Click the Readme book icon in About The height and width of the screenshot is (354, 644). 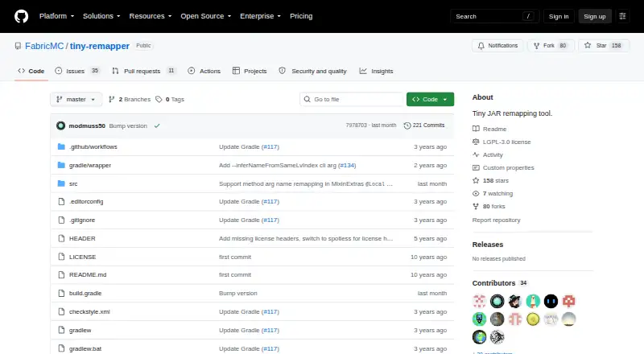tap(476, 129)
